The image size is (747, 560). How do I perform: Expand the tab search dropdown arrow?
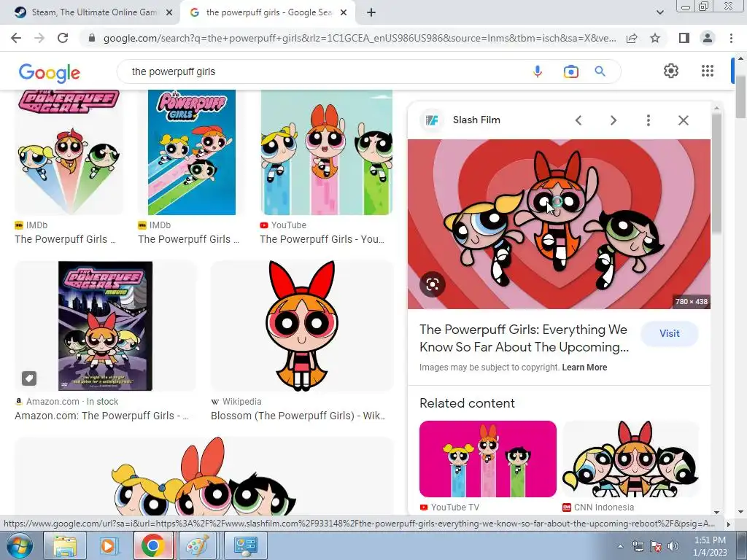coord(659,12)
